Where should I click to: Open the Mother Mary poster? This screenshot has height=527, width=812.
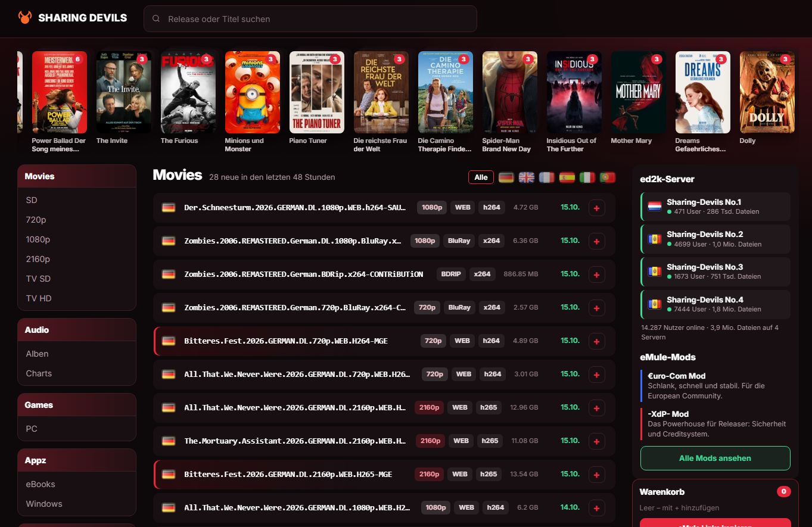639,92
